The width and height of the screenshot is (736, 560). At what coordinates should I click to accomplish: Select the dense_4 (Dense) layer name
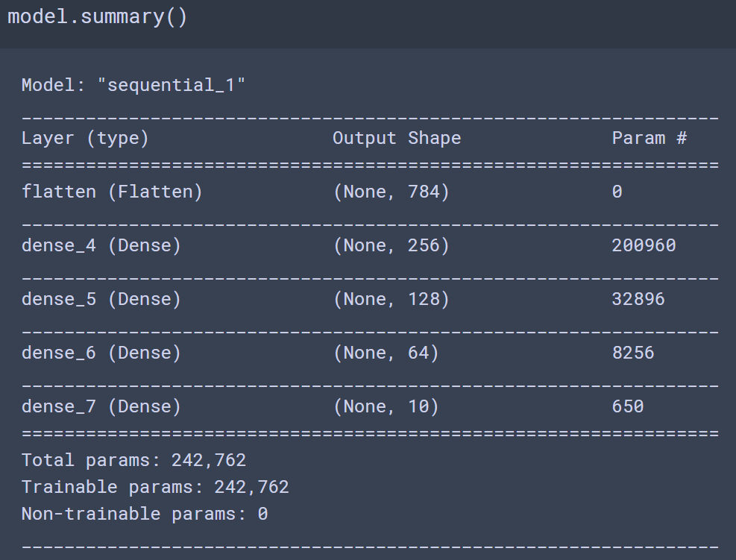point(101,245)
